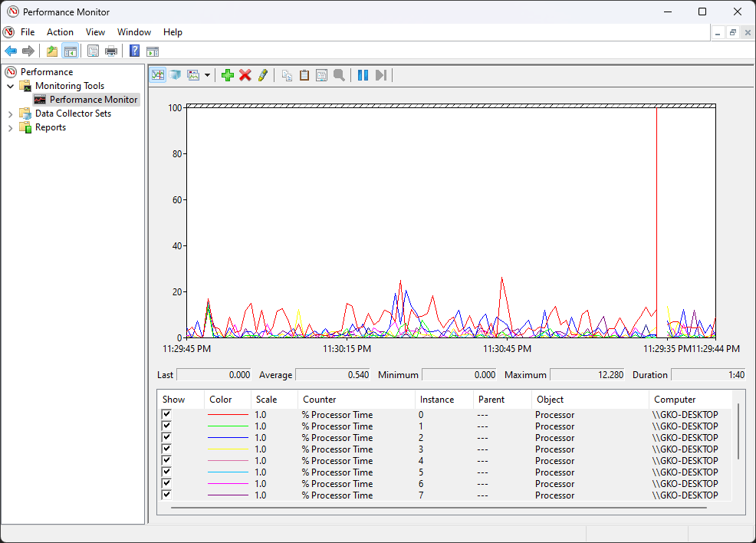This screenshot has height=543, width=756.
Task: Toggle the Show checkbox for instance 6
Action: click(166, 484)
